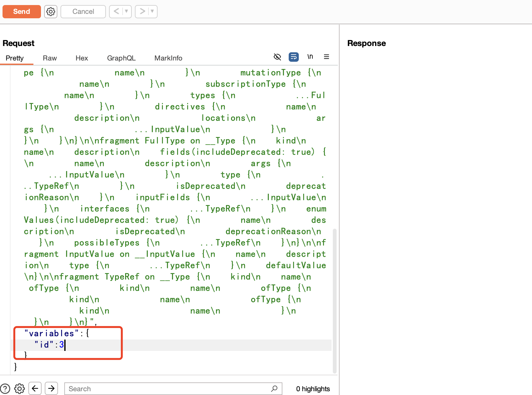Go to the previous request in history
Viewport: 532px width, 395px height.
click(x=116, y=12)
